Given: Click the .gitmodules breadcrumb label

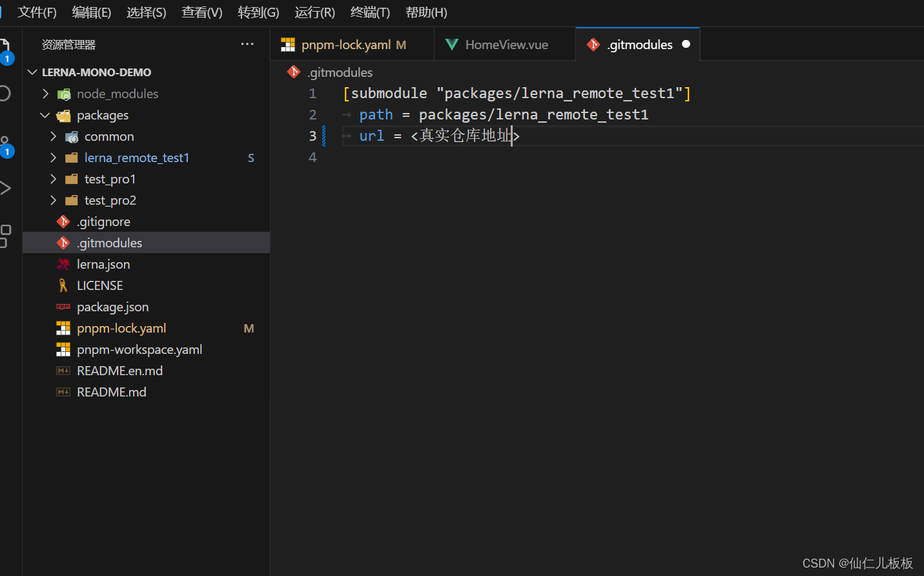Looking at the screenshot, I should pyautogui.click(x=340, y=72).
